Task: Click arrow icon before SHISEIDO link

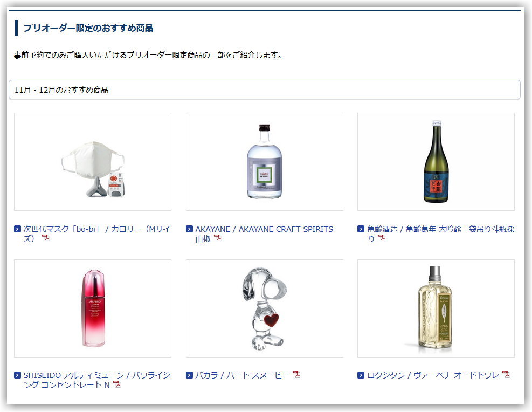Action: pos(18,375)
